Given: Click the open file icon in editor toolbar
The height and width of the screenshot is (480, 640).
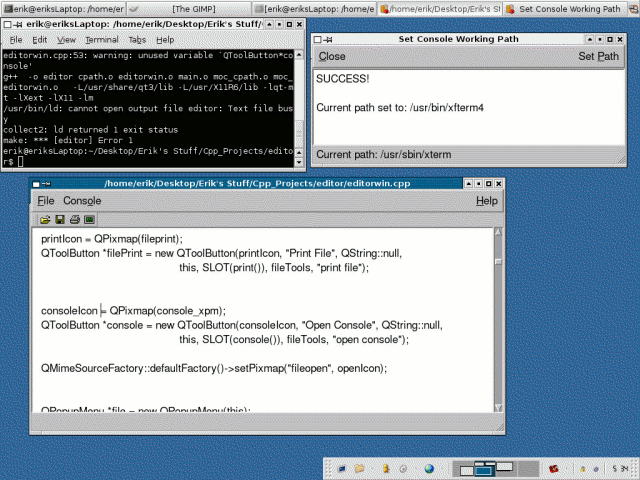Looking at the screenshot, I should (x=46, y=218).
